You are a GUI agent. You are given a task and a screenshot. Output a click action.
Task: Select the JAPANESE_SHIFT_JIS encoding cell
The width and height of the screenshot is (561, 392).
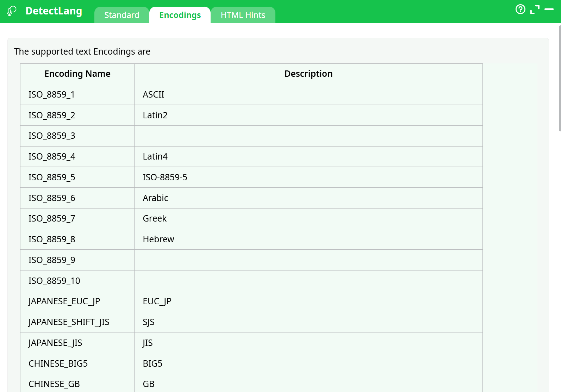(69, 322)
